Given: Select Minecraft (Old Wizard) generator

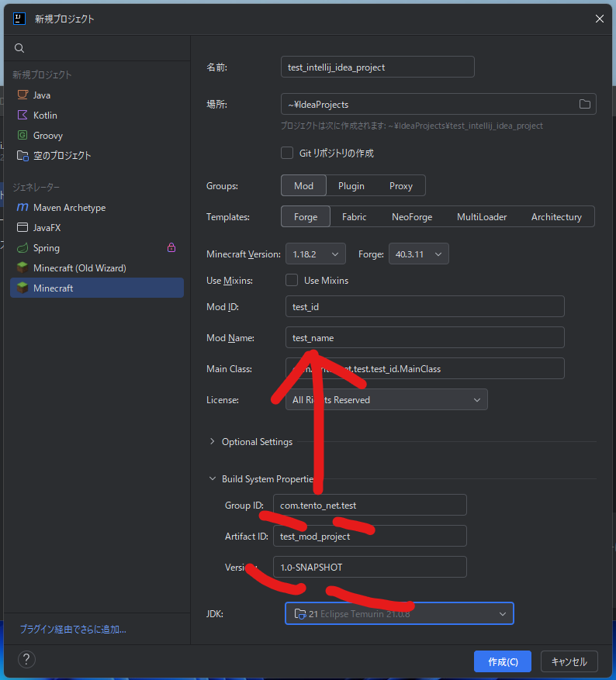Looking at the screenshot, I should pos(78,268).
